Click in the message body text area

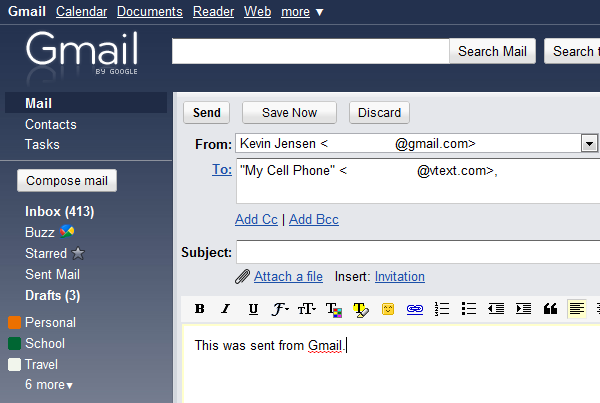(392, 364)
